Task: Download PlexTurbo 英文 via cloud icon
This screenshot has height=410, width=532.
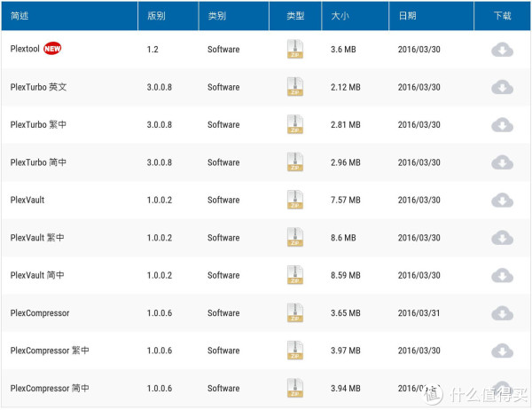Action: pyautogui.click(x=502, y=87)
